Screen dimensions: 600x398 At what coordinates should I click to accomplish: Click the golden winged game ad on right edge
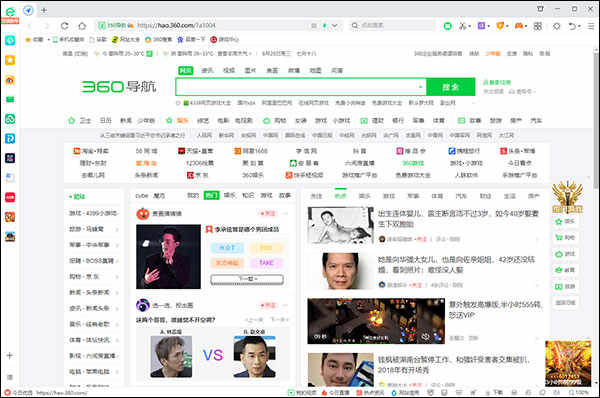point(567,197)
